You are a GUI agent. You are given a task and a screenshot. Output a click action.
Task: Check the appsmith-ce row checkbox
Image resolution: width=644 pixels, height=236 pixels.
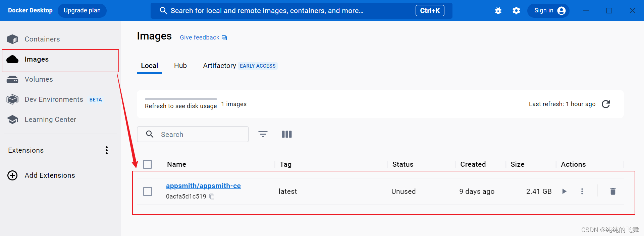point(148,191)
